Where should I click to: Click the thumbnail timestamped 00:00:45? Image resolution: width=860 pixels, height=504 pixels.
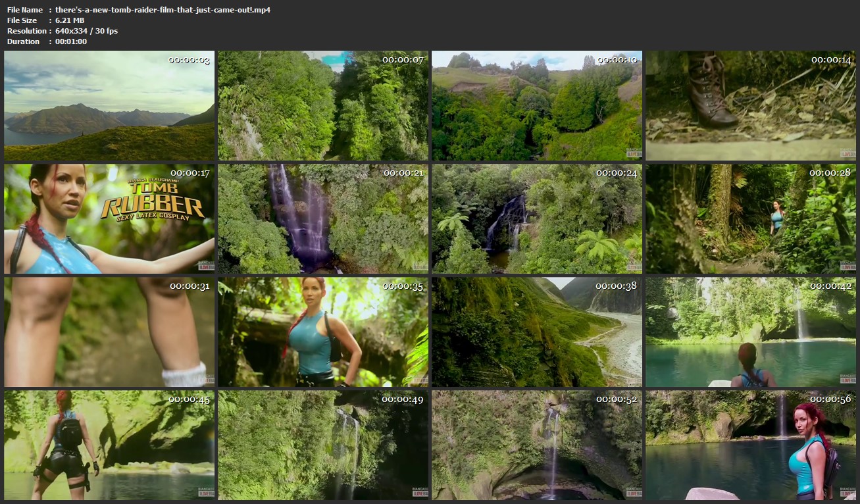point(109,445)
